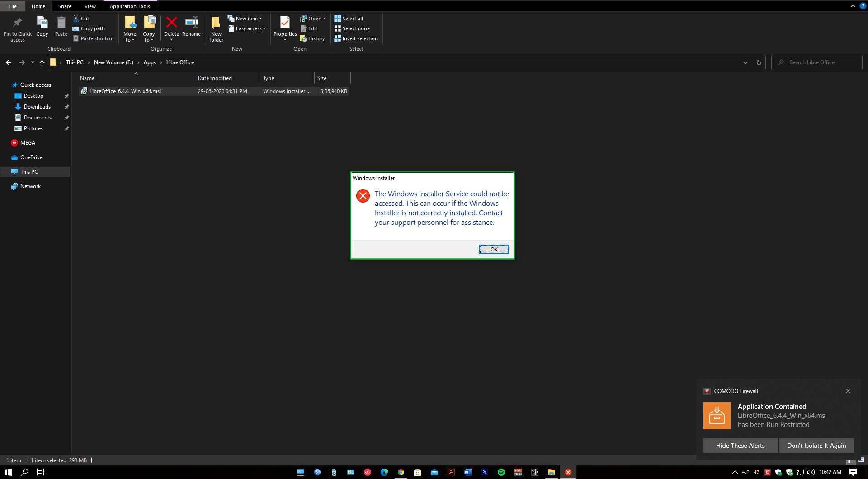Open the File menu
The image size is (868, 479).
click(13, 6)
